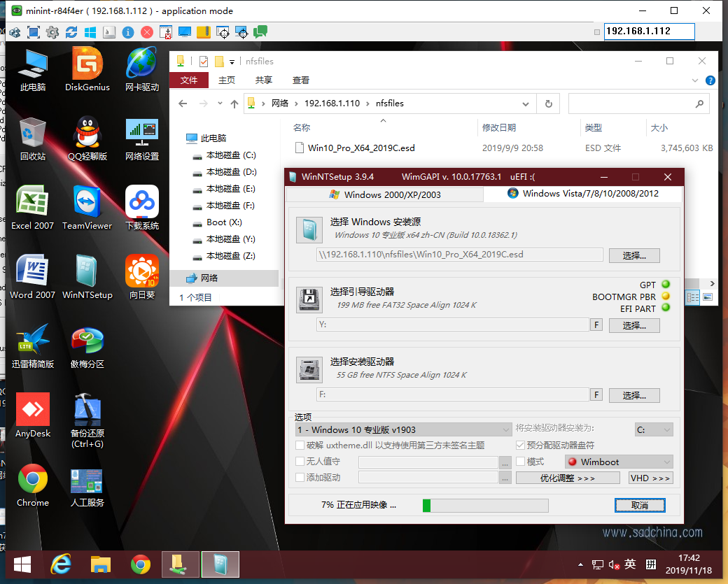Show hidden system tray icons
728x584 pixels.
(580, 564)
